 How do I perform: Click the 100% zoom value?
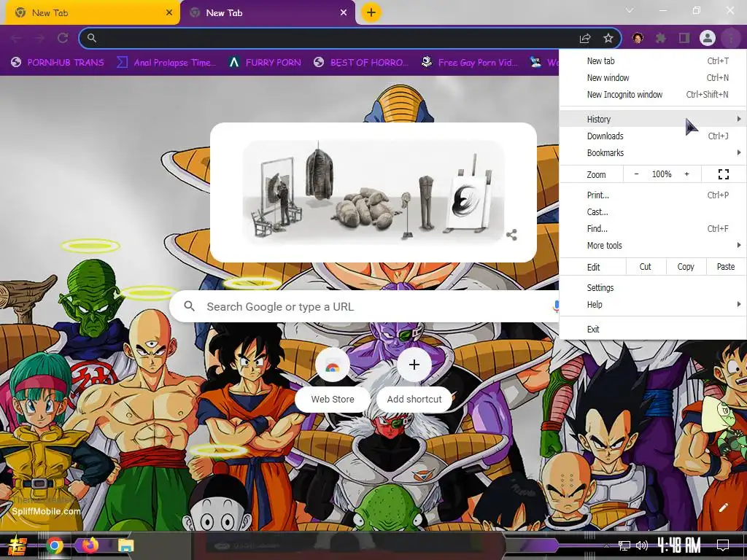(661, 174)
